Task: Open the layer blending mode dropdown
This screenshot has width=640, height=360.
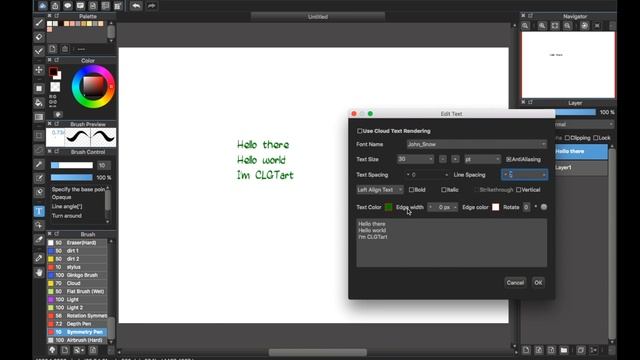Action: [584, 124]
